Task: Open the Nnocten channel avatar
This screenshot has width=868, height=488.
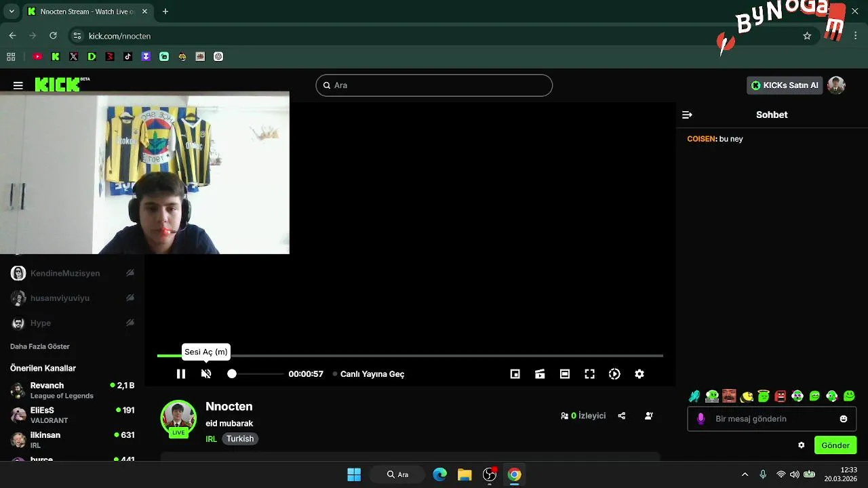Action: 178,418
